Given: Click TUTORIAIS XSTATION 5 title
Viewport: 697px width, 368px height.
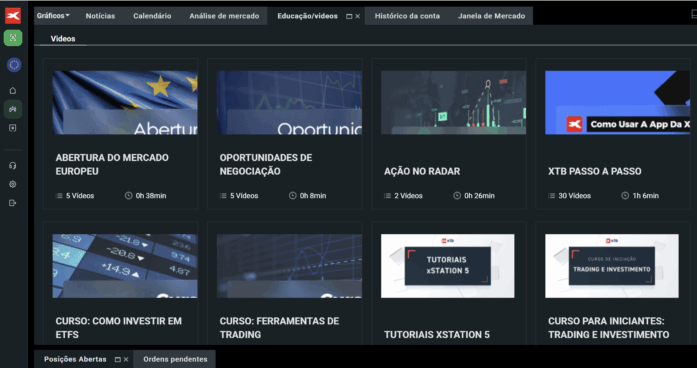Looking at the screenshot, I should pyautogui.click(x=437, y=335).
